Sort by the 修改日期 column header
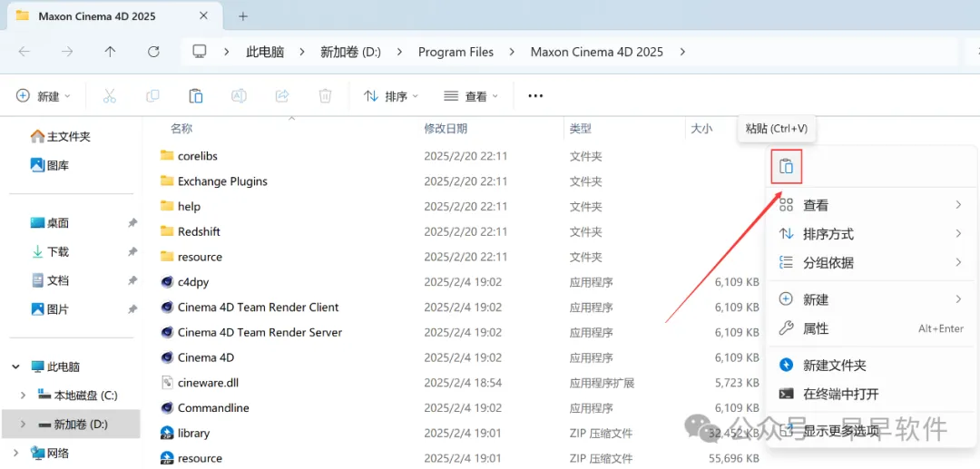The width and height of the screenshot is (980, 469). point(446,129)
